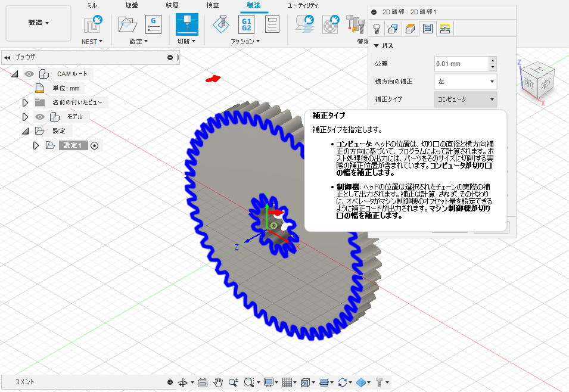Image resolution: width=569 pixels, height=392 pixels.
Task: Increase 公差 with the up stepper arrow
Action: (492, 60)
